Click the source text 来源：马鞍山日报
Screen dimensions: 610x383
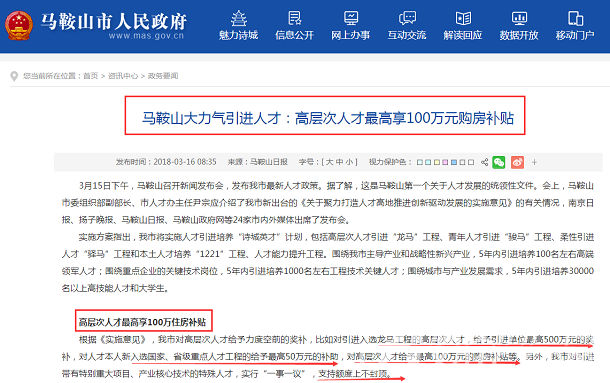pos(258,162)
